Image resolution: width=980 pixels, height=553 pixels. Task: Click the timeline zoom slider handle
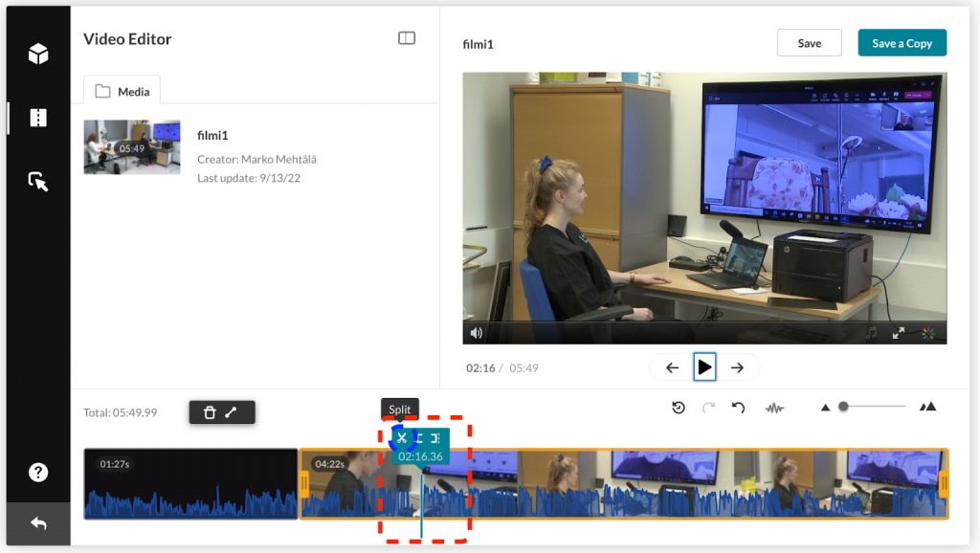[843, 407]
